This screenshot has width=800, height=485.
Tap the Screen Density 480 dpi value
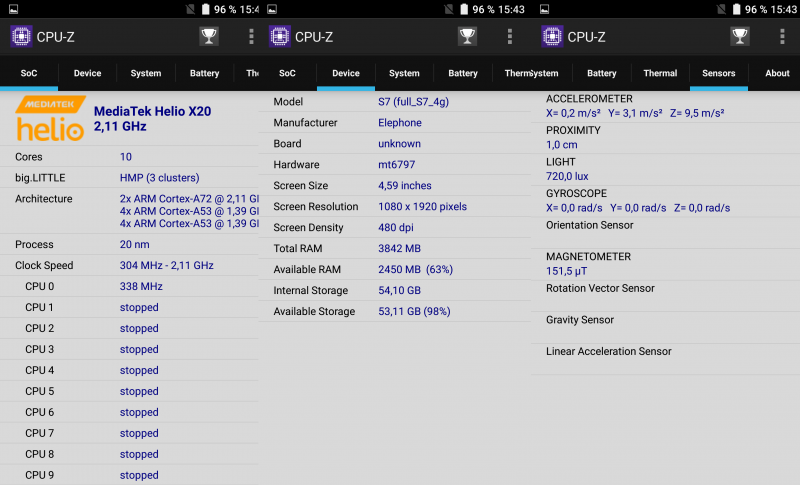click(395, 227)
